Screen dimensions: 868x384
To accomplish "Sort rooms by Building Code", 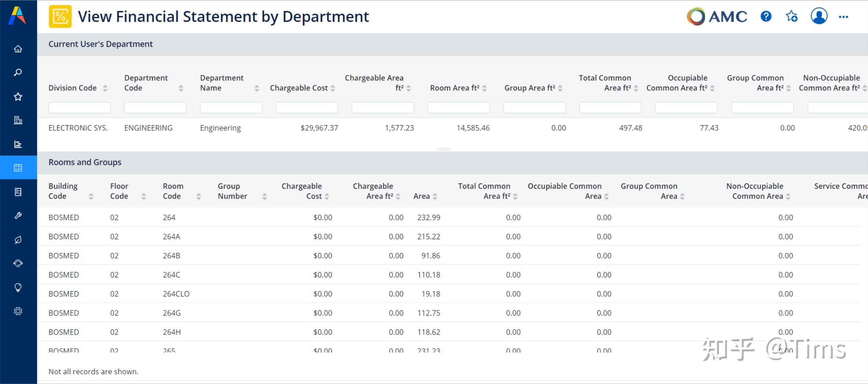I will tap(91, 196).
